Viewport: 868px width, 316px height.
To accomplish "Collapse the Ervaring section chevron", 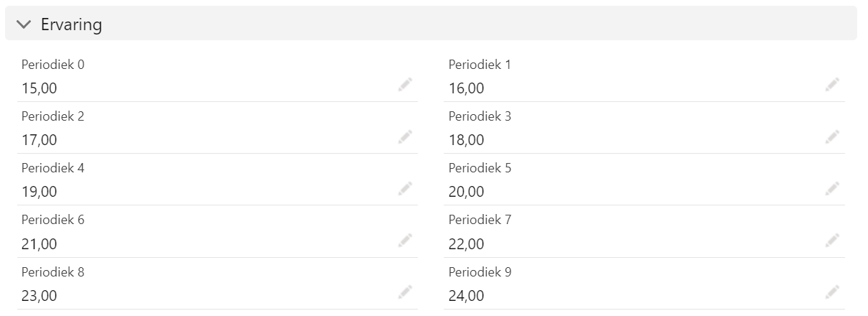I will tap(24, 24).
